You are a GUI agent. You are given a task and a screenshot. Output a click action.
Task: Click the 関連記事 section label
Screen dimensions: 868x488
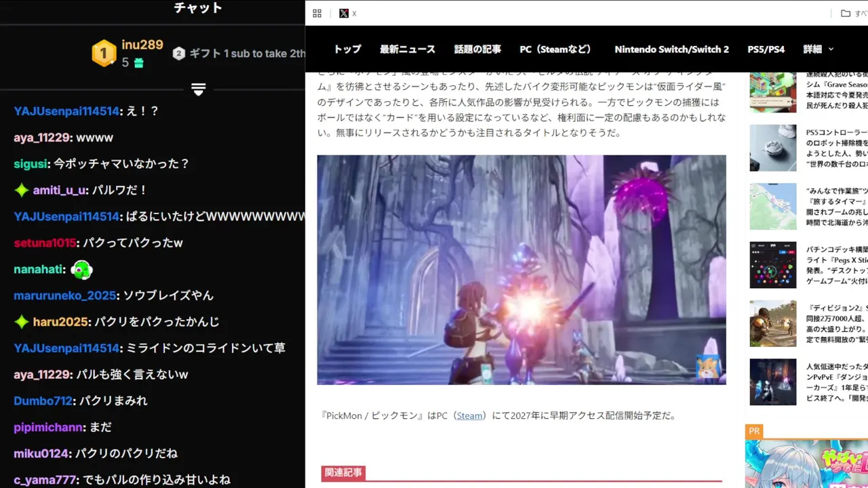pyautogui.click(x=343, y=473)
